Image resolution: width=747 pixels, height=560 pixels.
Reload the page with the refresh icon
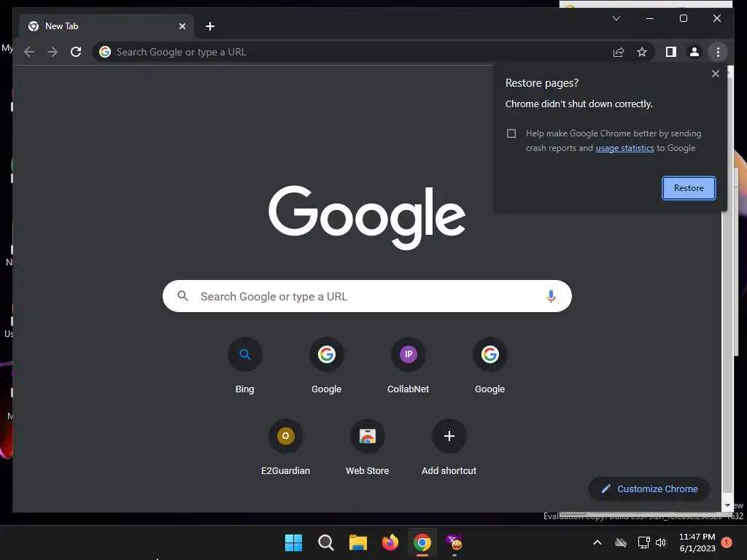76,52
